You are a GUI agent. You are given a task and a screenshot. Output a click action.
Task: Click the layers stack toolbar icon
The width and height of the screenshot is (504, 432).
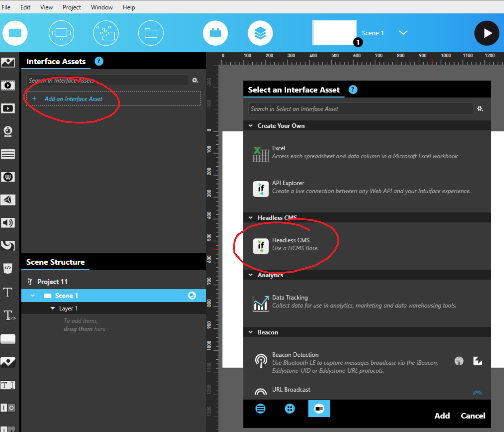260,33
